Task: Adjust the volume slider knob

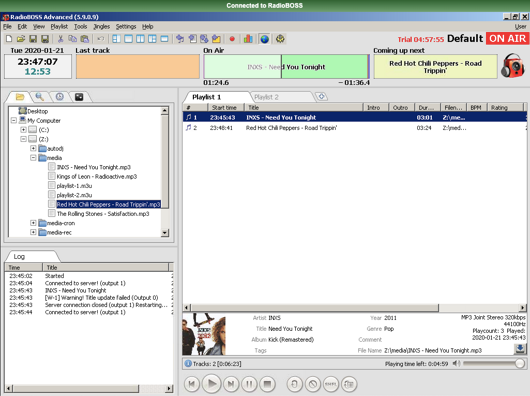Action: [x=520, y=364]
